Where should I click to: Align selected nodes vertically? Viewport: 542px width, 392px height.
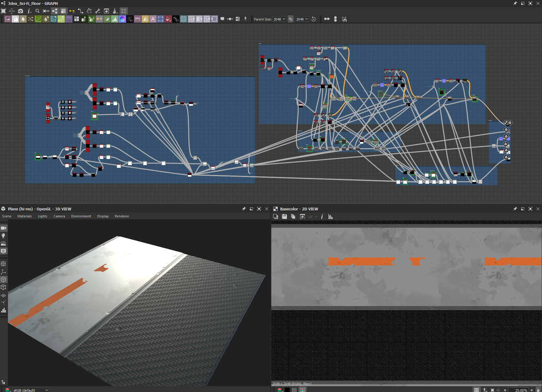pos(335,19)
